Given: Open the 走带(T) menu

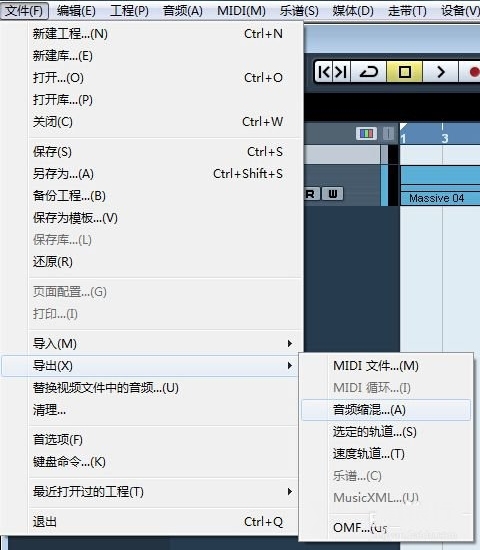Looking at the screenshot, I should pyautogui.click(x=407, y=11).
